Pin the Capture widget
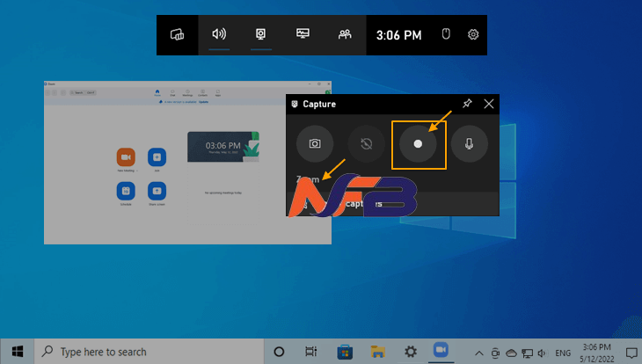Screen dimensions: 642x364 (x=467, y=104)
